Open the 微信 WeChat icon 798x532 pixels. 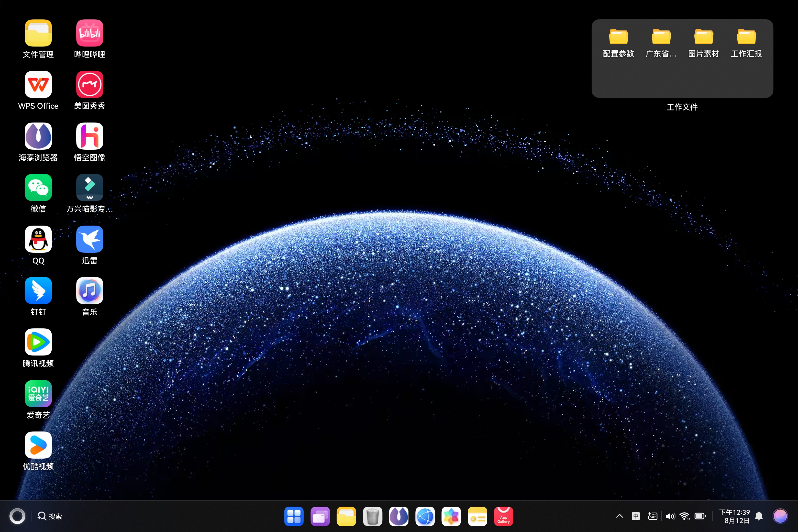pos(38,188)
